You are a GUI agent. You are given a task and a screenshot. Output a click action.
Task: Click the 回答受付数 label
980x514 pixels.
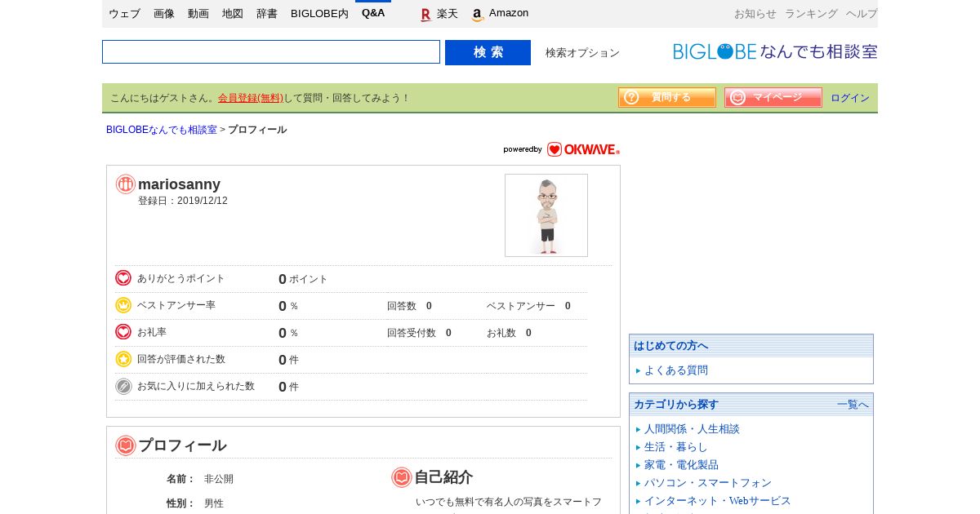click(412, 333)
